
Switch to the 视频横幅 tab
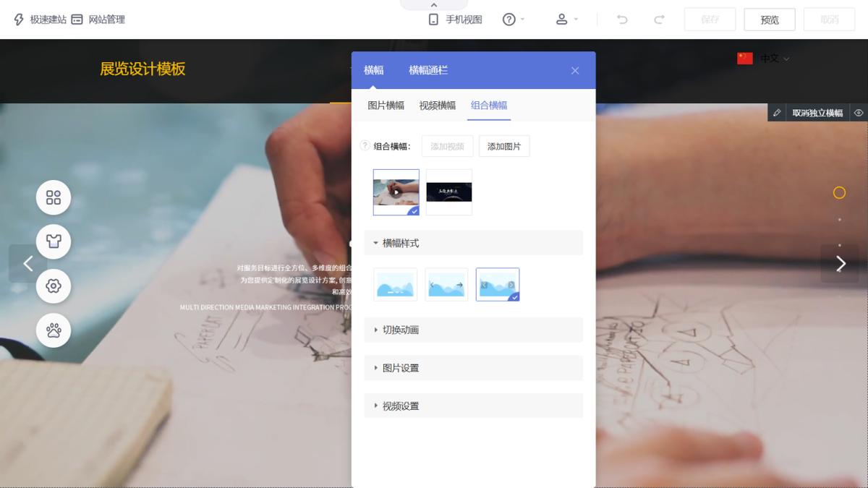click(x=437, y=105)
